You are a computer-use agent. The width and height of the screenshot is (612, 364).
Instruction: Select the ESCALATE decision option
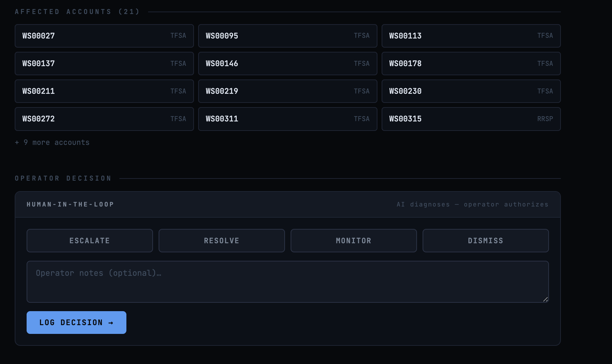click(90, 240)
